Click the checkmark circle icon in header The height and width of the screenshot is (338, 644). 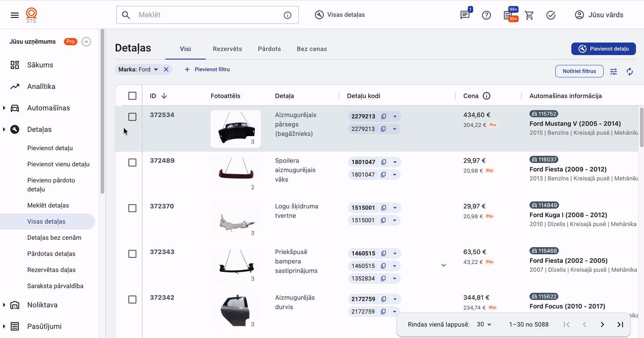point(551,15)
